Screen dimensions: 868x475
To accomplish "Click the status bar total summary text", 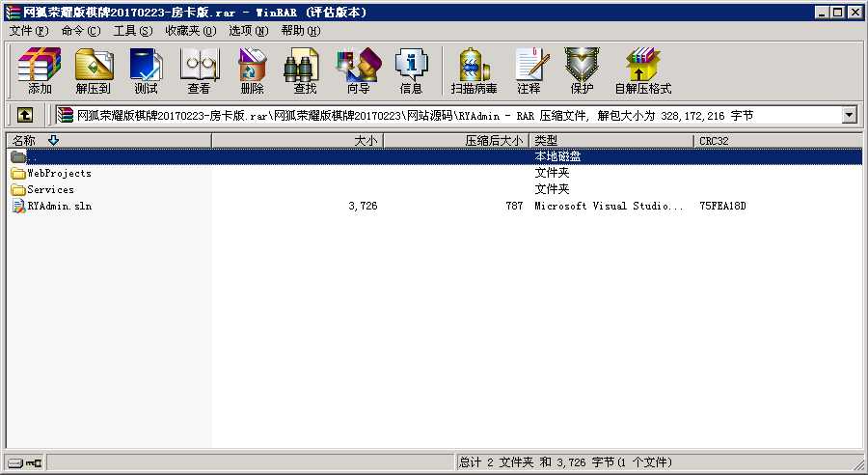I will 565,462.
